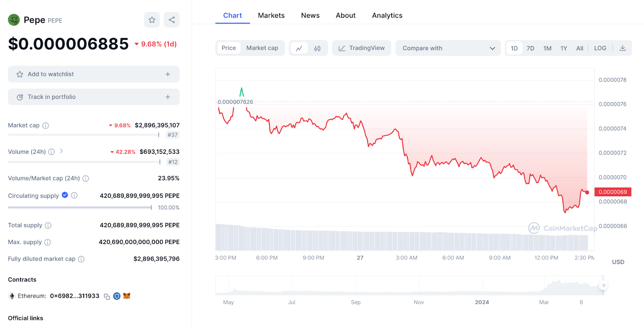Image resolution: width=644 pixels, height=328 pixels.
Task: Click the plus on Track in portfolio
Action: 168,97
